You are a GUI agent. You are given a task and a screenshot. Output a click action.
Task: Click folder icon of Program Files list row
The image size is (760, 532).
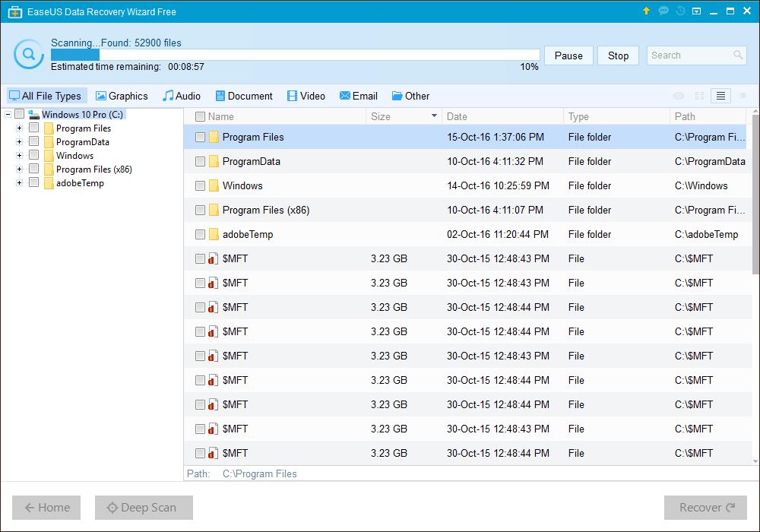coord(214,137)
